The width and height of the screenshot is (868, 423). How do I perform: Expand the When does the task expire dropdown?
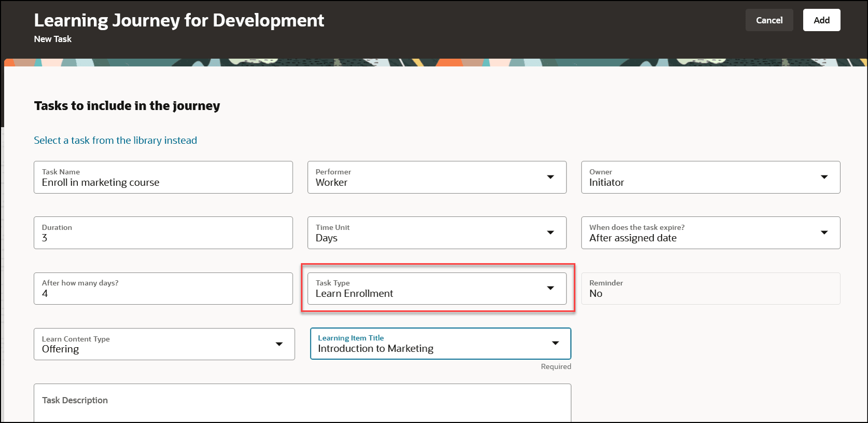click(x=711, y=233)
